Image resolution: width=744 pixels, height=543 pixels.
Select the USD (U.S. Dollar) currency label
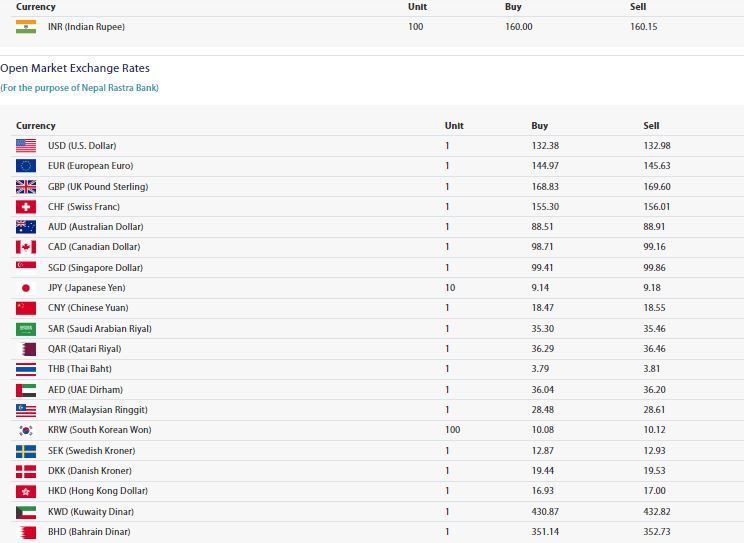82,146
